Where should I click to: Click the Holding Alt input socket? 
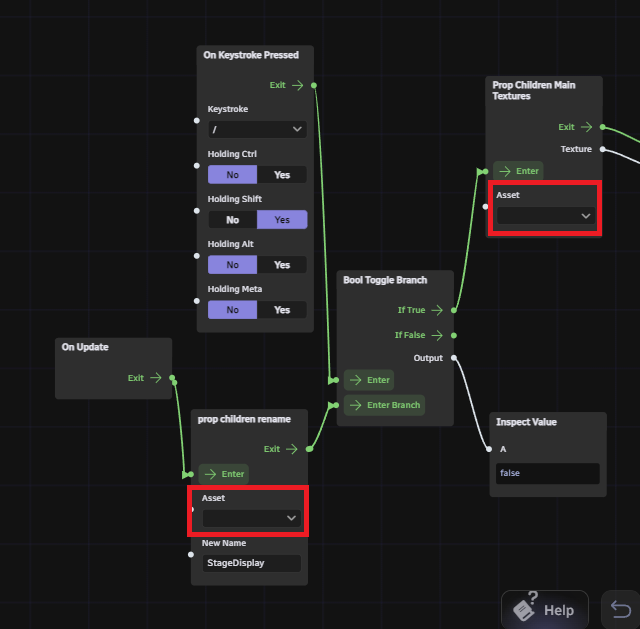[197, 256]
